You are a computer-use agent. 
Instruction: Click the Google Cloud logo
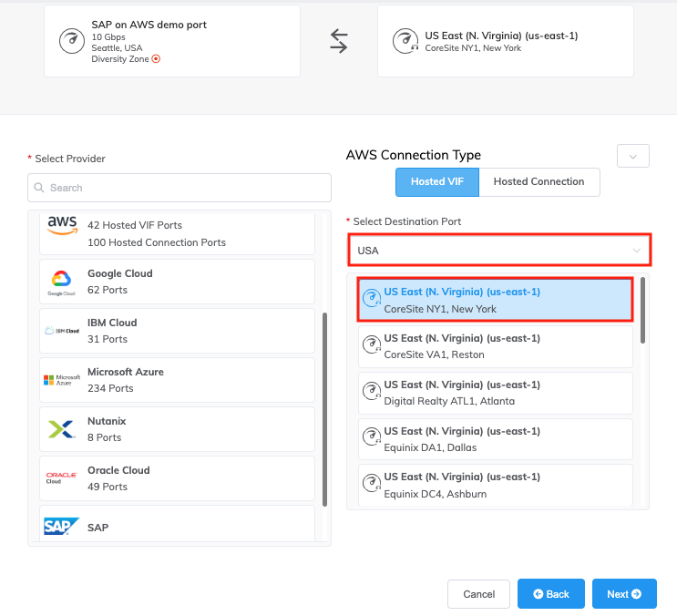[61, 282]
